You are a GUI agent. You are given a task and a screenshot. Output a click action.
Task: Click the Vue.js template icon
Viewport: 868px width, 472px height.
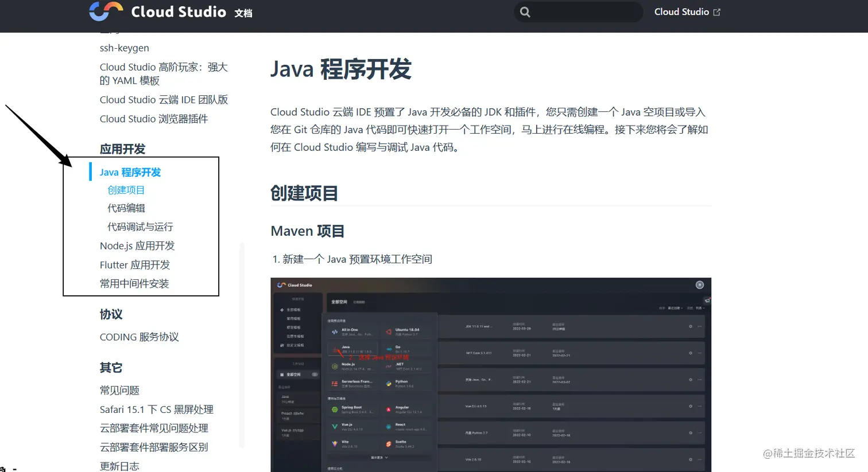tap(335, 427)
